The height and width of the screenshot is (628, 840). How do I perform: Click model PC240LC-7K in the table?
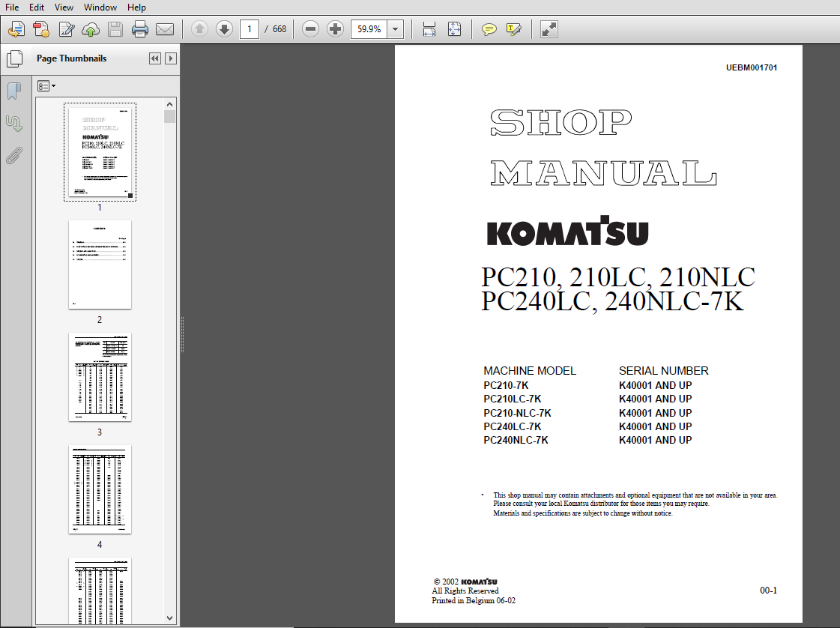point(513,426)
